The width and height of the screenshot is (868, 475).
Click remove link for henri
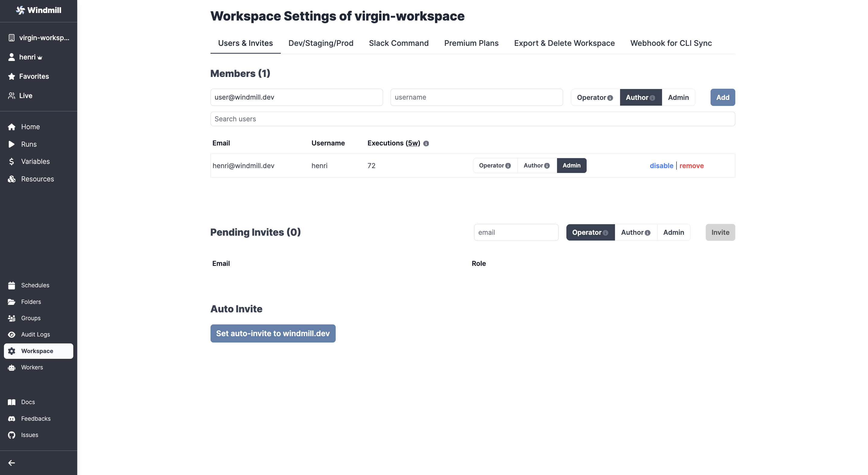(x=692, y=166)
